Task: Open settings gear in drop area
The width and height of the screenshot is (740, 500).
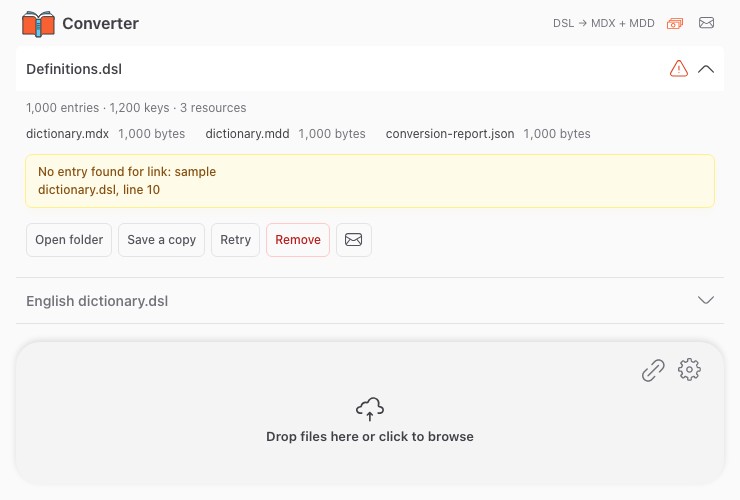Action: click(x=690, y=369)
